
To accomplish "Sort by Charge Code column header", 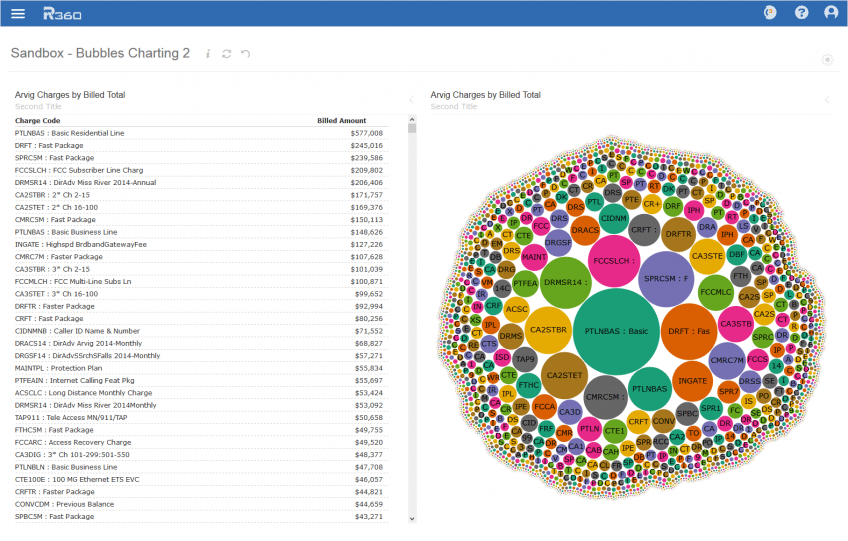I will [37, 121].
